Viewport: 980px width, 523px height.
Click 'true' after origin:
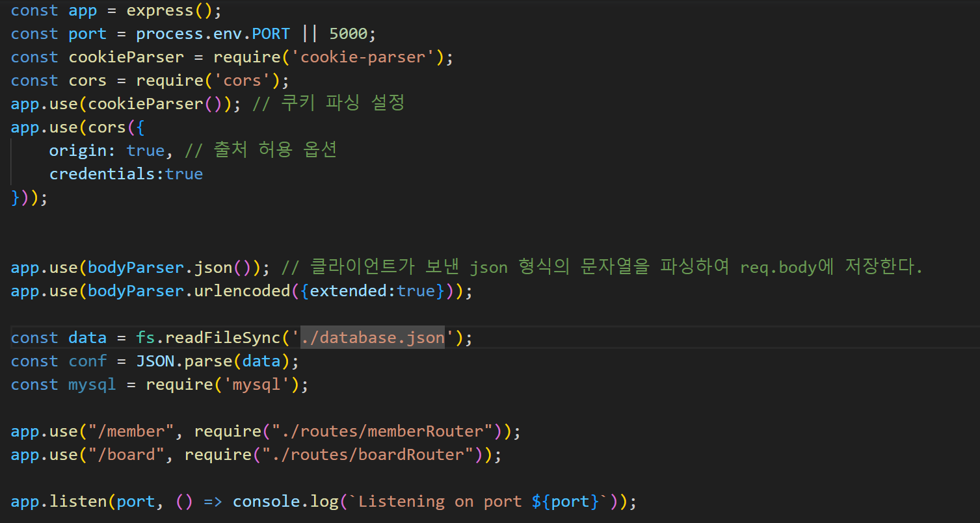click(146, 151)
